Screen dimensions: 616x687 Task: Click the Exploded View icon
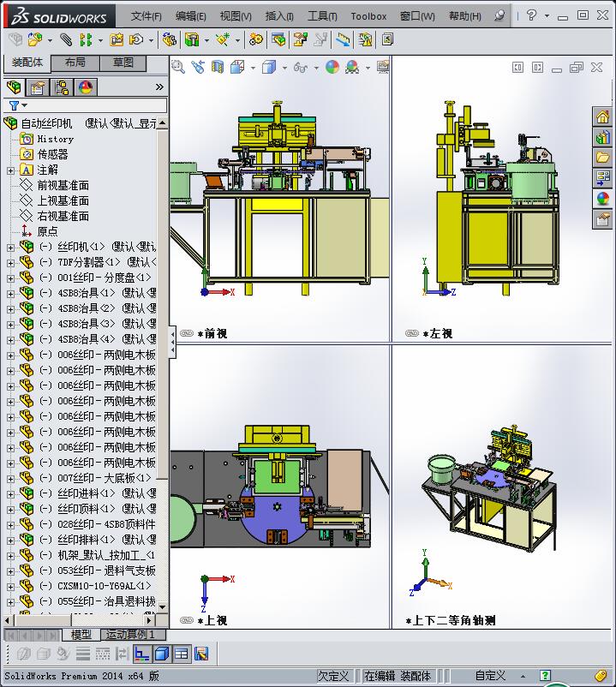tap(300, 40)
